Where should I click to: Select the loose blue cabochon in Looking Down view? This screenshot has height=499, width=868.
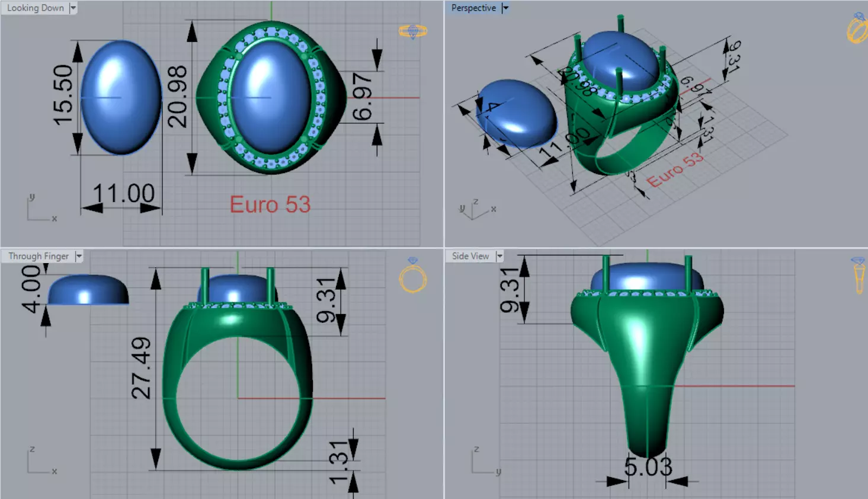pos(121,97)
